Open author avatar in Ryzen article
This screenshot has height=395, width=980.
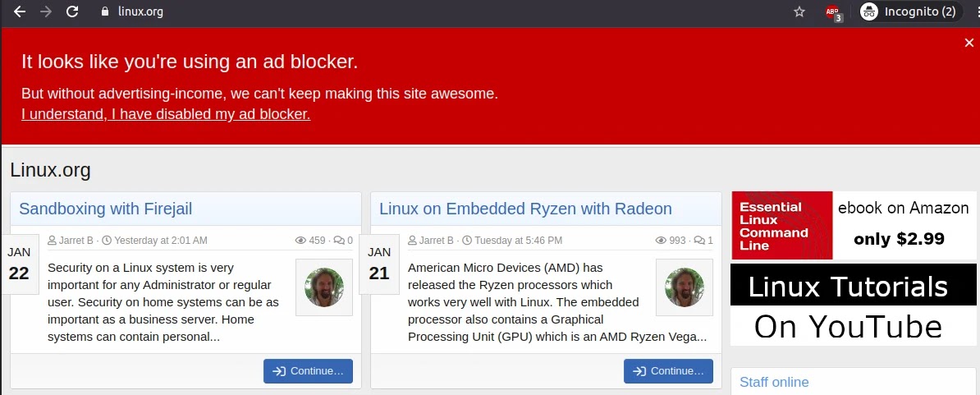point(685,287)
